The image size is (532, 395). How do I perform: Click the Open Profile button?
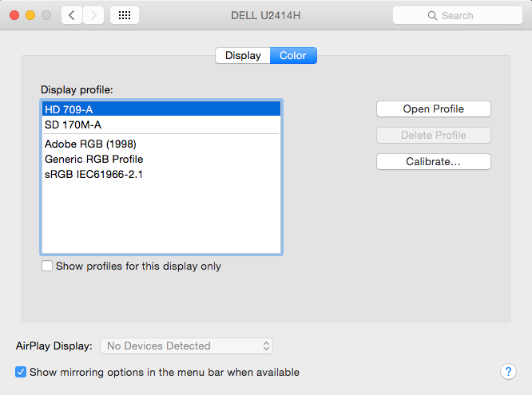[433, 109]
